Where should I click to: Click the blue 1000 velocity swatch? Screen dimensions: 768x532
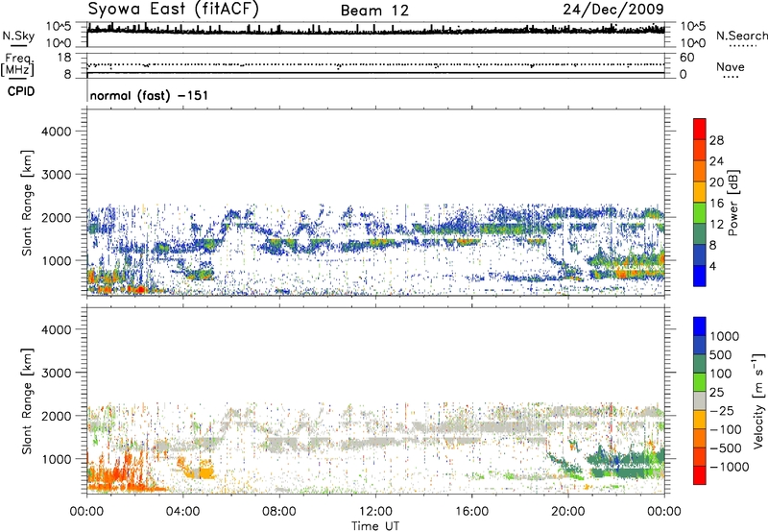(700, 326)
